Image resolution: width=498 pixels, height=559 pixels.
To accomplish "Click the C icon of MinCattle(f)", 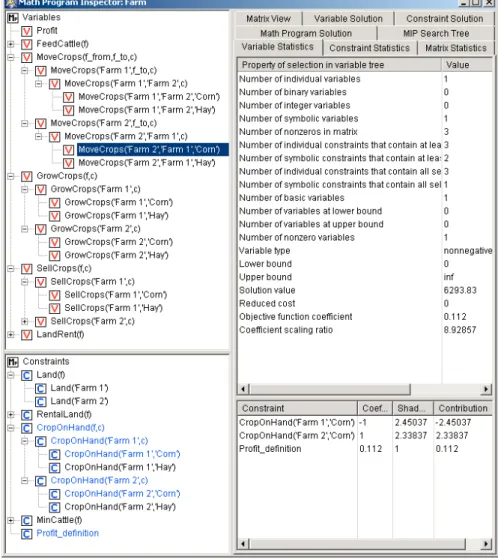I will (27, 520).
